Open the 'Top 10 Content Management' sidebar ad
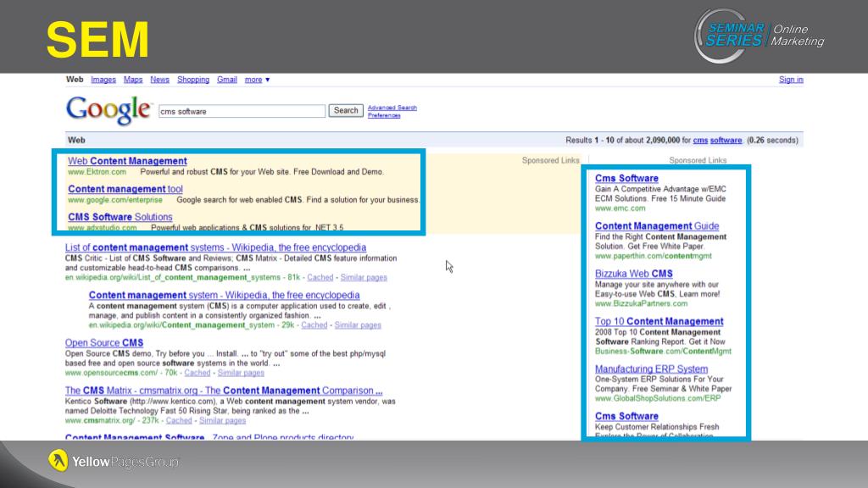This screenshot has height=488, width=868. (659, 321)
